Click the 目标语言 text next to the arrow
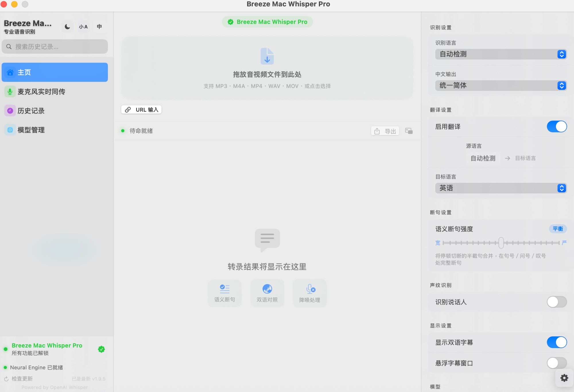Image resolution: width=574 pixels, height=392 pixels. click(x=525, y=158)
